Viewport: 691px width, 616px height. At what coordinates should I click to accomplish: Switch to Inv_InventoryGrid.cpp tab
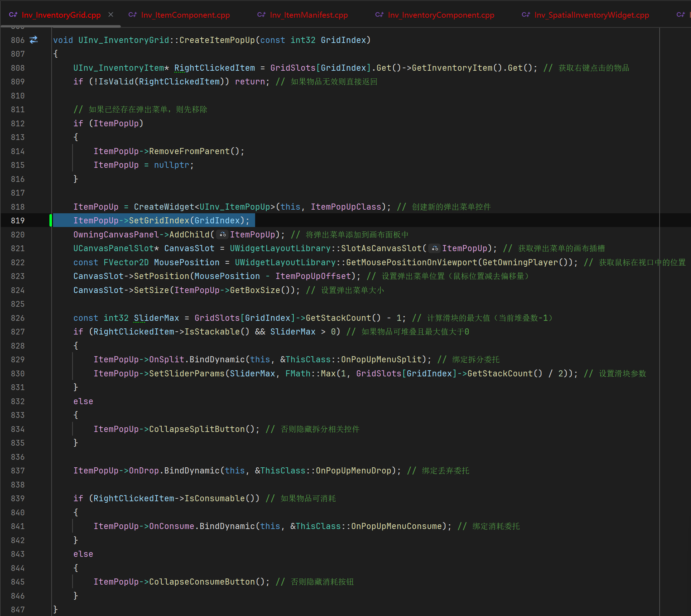tap(61, 15)
